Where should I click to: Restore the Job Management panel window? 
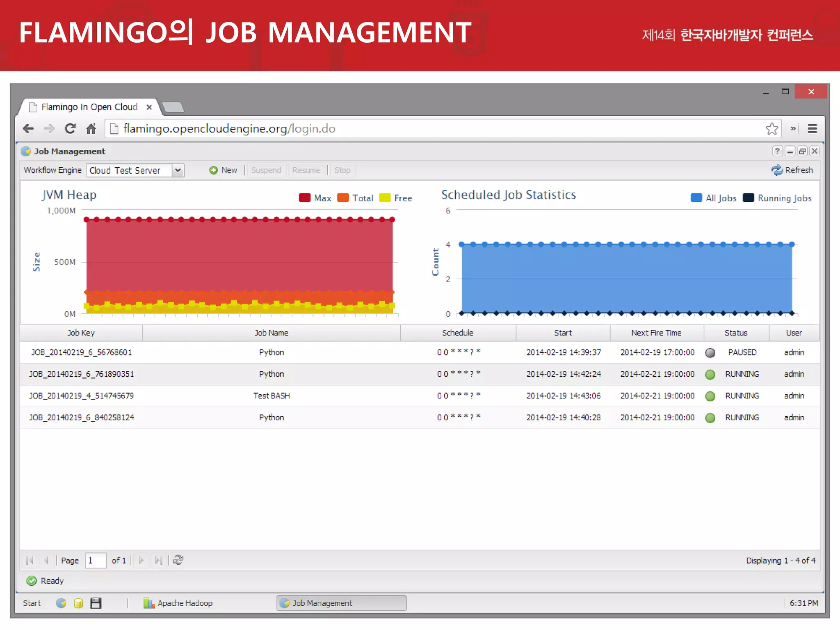[x=802, y=151]
